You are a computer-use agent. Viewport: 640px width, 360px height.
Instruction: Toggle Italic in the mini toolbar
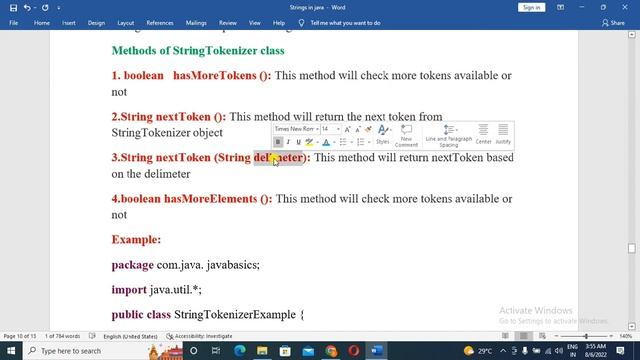click(288, 142)
